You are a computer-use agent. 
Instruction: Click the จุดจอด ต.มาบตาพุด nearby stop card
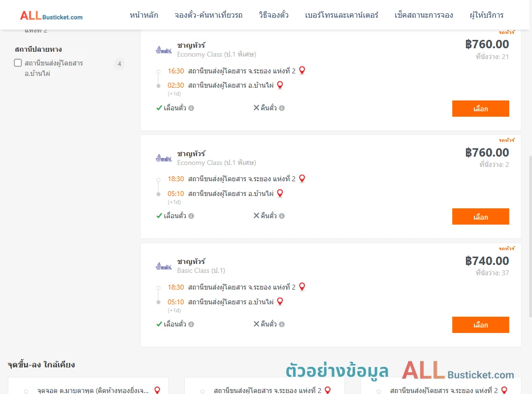[x=88, y=386]
